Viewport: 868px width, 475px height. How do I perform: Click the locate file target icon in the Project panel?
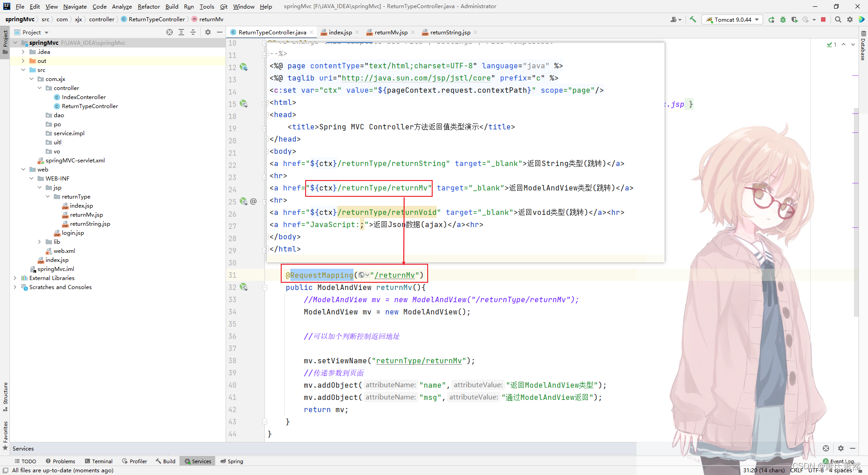(170, 32)
